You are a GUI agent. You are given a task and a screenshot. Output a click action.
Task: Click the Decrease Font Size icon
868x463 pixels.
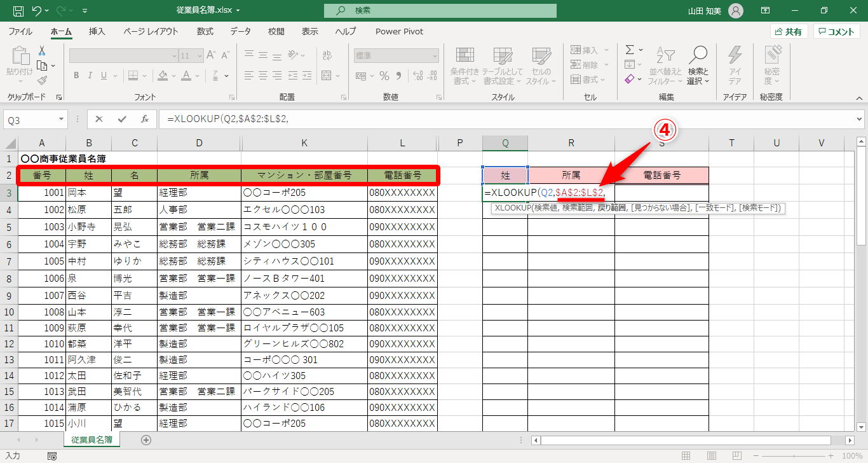pyautogui.click(x=225, y=56)
